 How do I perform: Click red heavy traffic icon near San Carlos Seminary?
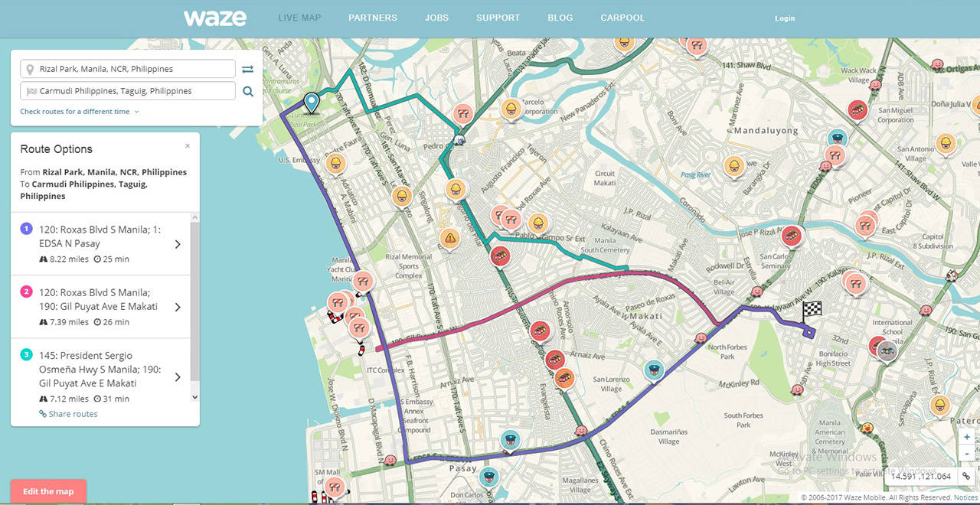[x=792, y=236]
